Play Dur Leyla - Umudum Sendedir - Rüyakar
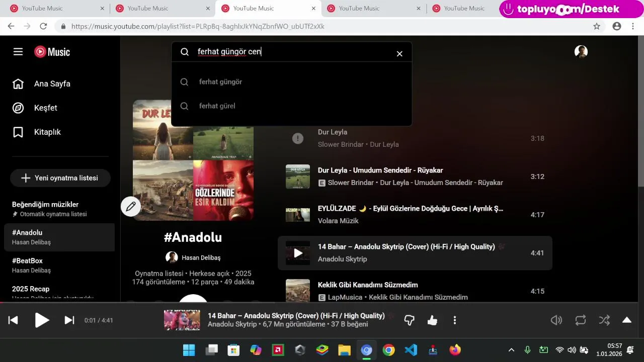 [298, 176]
